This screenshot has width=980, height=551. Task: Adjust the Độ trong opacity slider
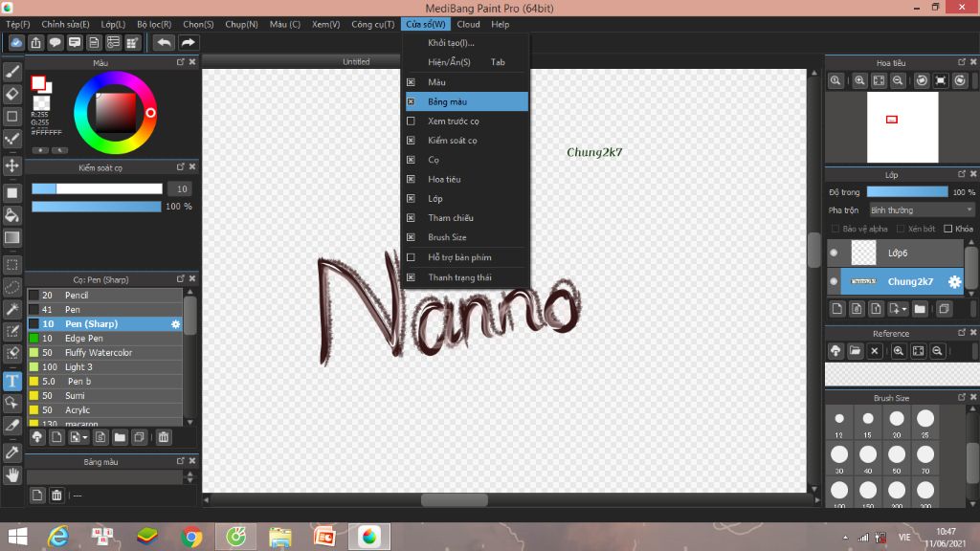click(907, 191)
